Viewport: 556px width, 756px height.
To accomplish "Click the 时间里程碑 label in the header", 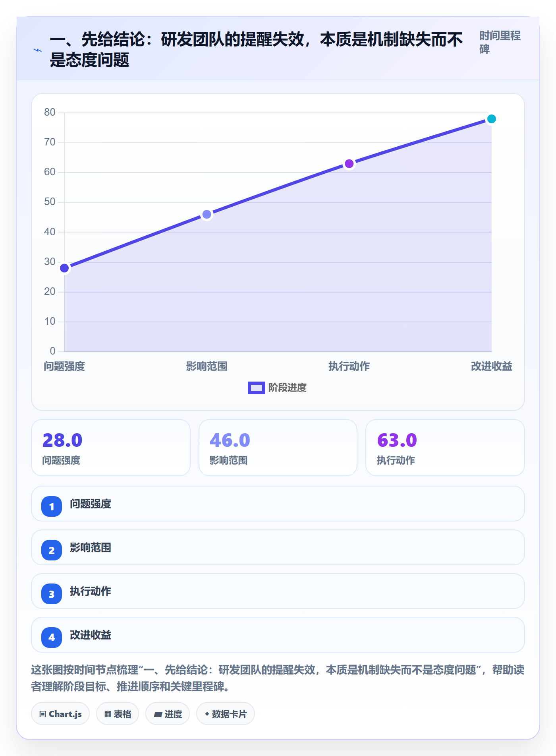I will (500, 43).
